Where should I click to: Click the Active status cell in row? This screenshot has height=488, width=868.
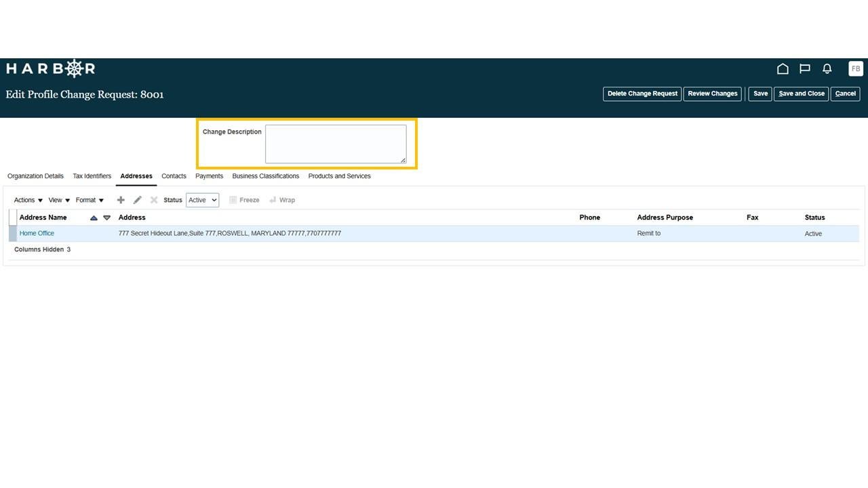pyautogui.click(x=813, y=234)
